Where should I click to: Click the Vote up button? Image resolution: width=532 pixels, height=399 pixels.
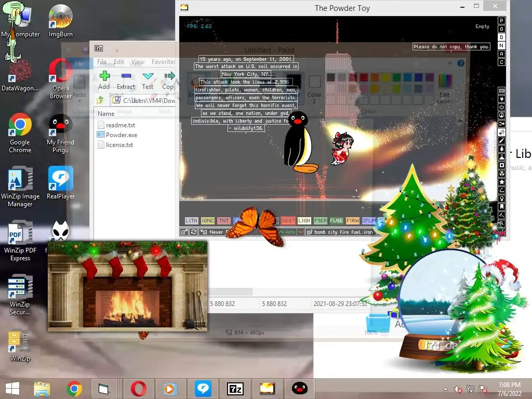click(288, 232)
